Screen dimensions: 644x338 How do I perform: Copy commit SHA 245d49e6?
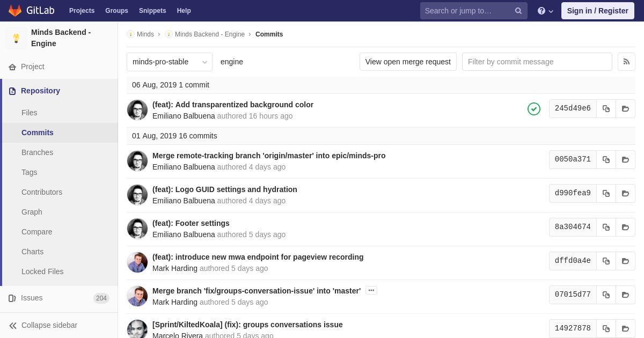click(x=606, y=108)
